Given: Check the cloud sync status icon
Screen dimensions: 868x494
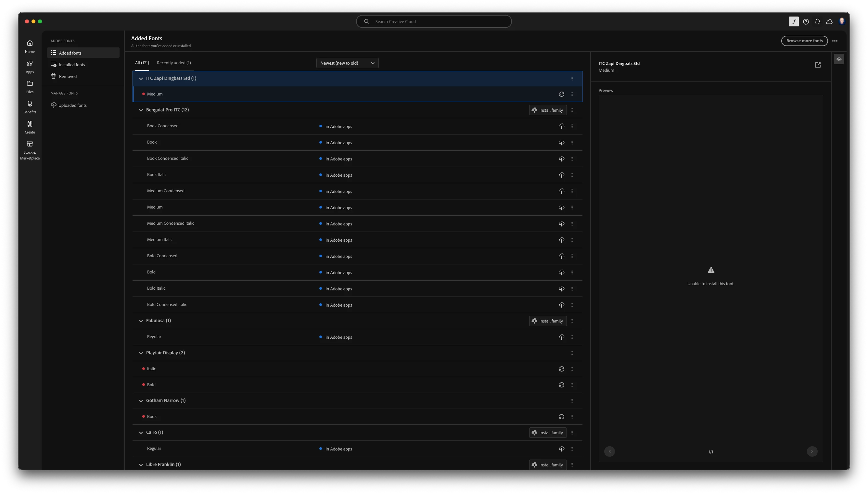Looking at the screenshot, I should tap(829, 22).
